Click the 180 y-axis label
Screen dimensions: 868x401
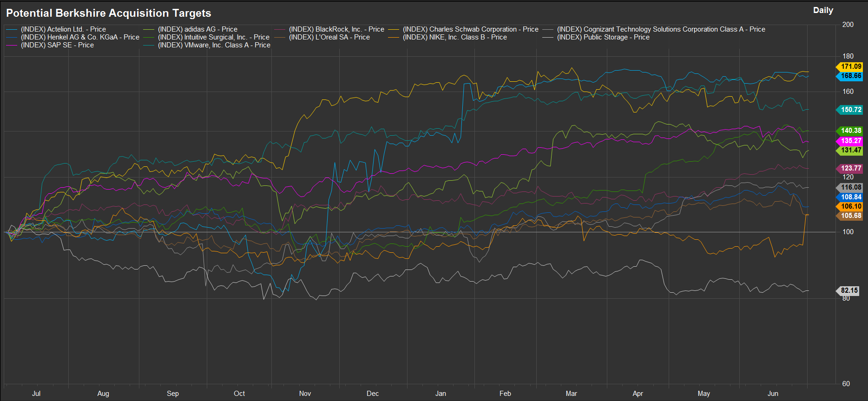coord(848,56)
